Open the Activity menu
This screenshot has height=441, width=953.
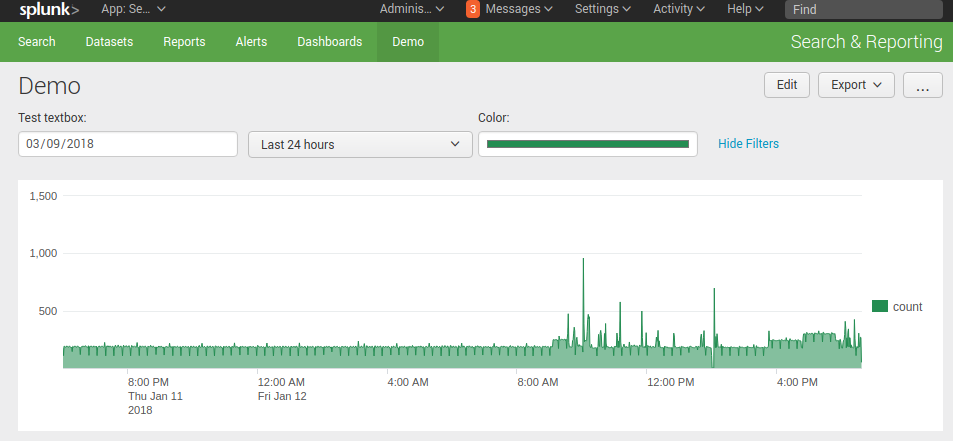(x=679, y=9)
